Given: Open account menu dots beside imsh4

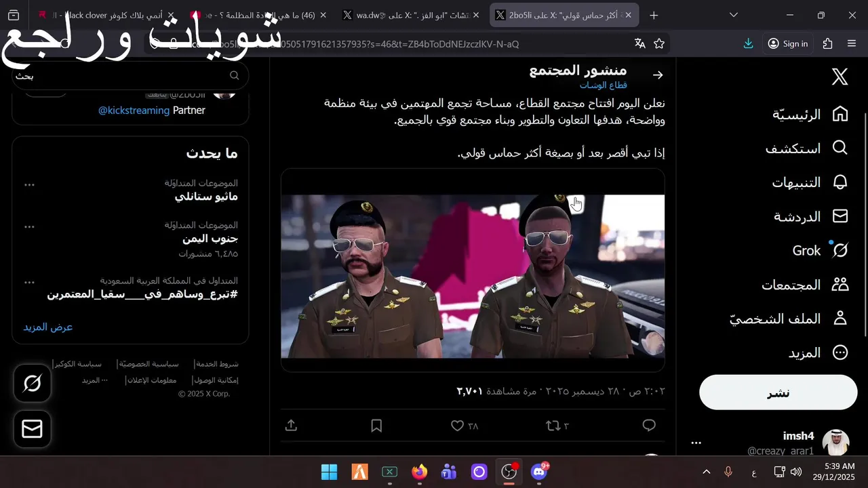Looking at the screenshot, I should (696, 443).
